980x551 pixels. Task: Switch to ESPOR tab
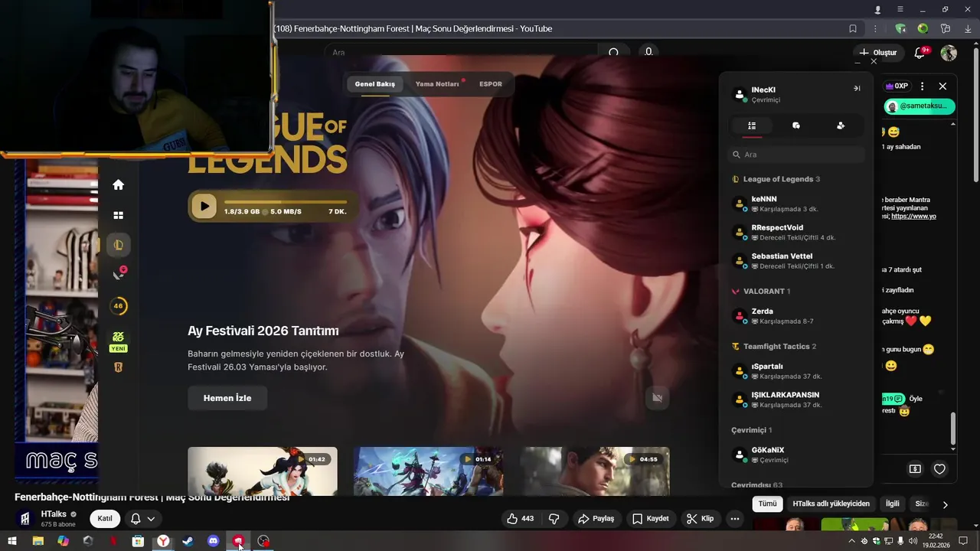[x=491, y=83]
